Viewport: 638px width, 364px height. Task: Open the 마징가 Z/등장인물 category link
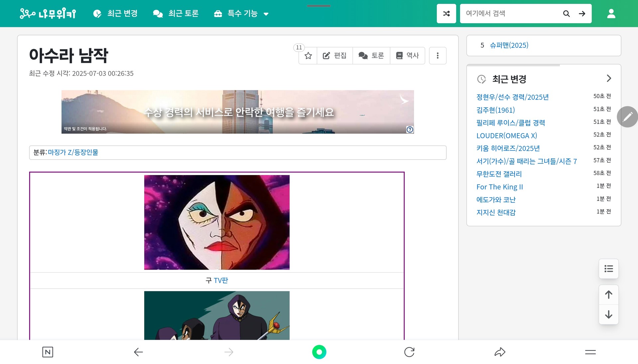click(73, 152)
